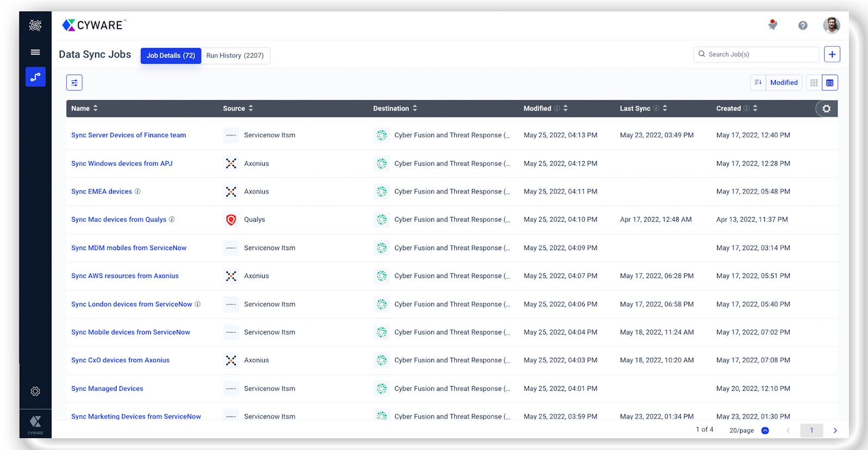This screenshot has height=450, width=868.
Task: Open Sync Server Devices of Finance team job
Action: pos(129,135)
